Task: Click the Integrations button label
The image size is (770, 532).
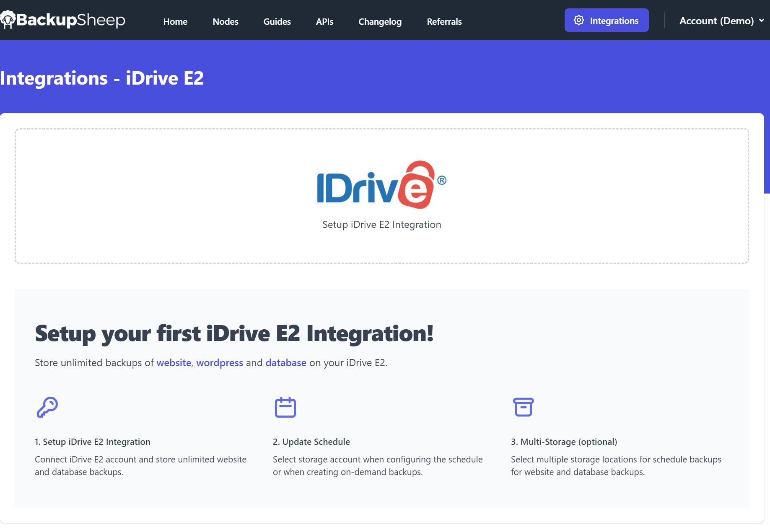Action: (614, 21)
